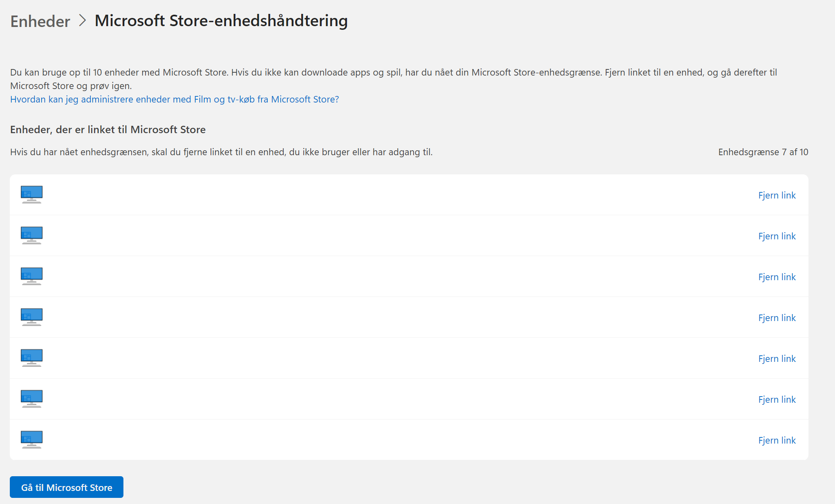This screenshot has width=835, height=504.
Task: Click the fourth device's computer icon
Action: [31, 317]
